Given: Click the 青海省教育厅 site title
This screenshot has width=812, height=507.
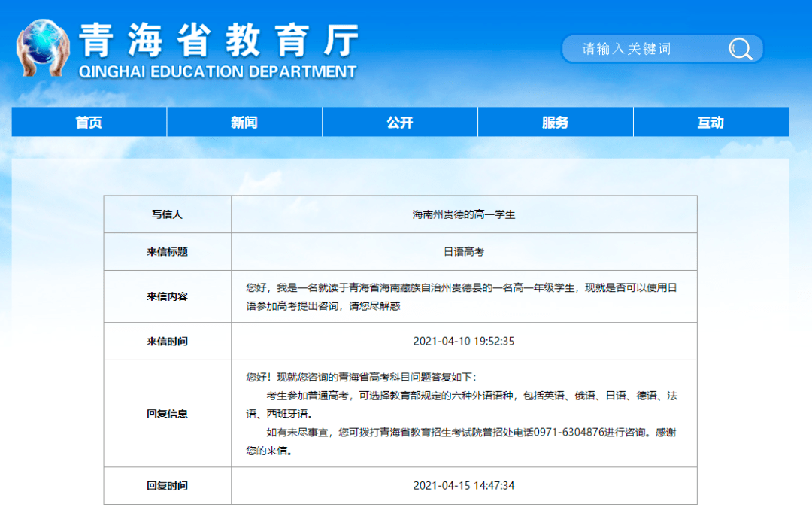Looking at the screenshot, I should click(218, 38).
